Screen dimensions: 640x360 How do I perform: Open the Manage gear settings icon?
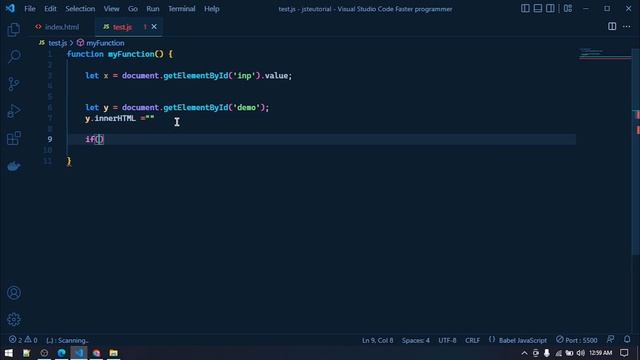[x=13, y=320]
